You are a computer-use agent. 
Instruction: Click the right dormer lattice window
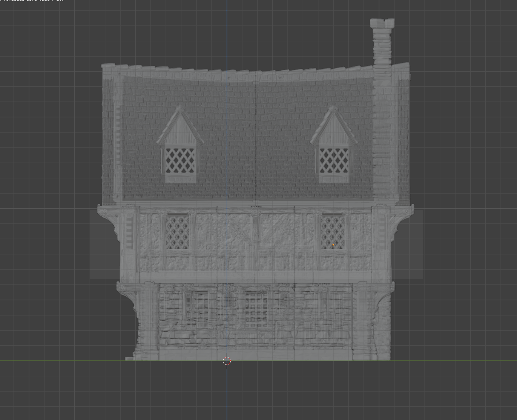click(x=334, y=161)
